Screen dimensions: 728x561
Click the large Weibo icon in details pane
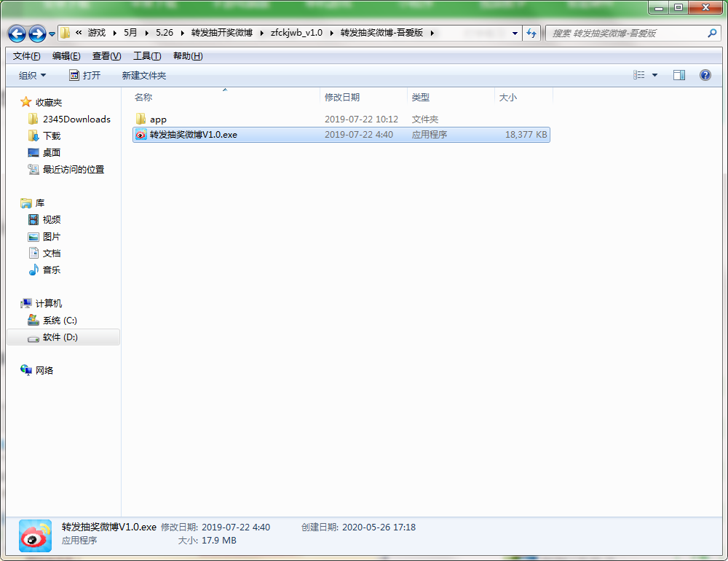[35, 535]
